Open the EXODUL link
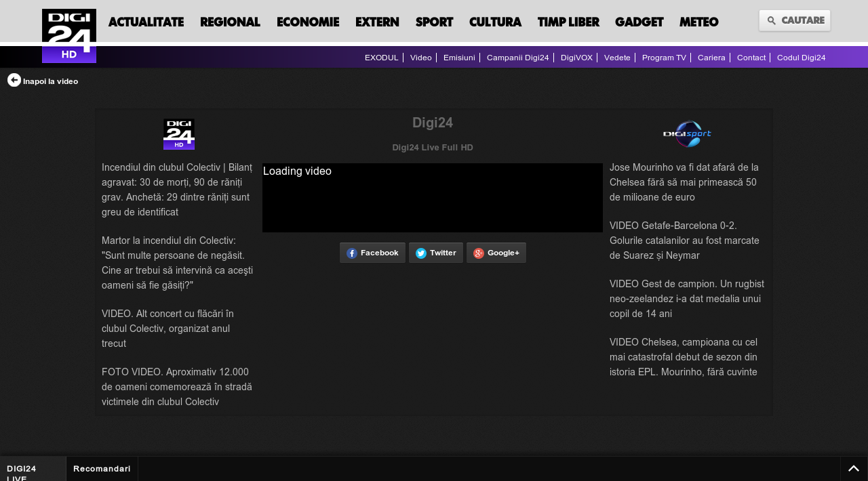The image size is (868, 481). pos(381,58)
